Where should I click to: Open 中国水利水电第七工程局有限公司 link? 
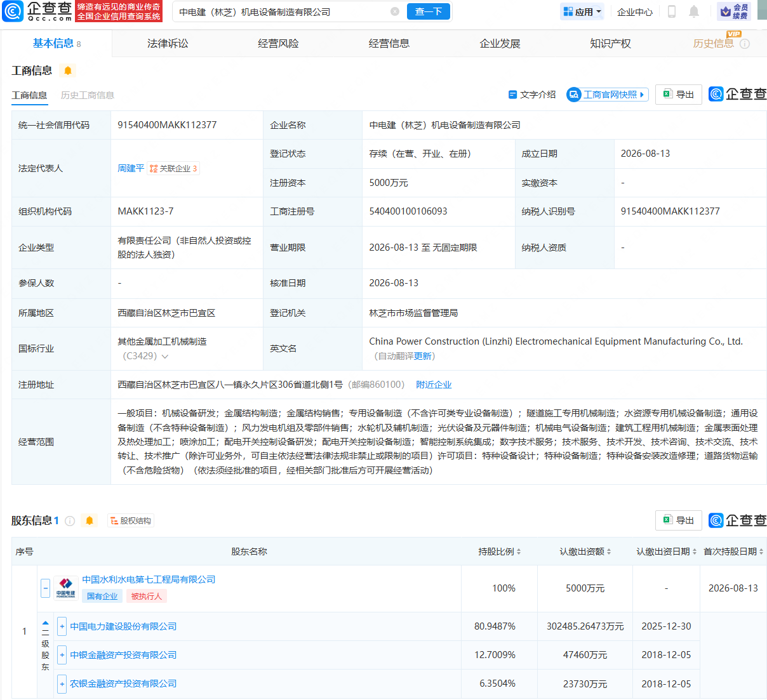click(x=149, y=579)
